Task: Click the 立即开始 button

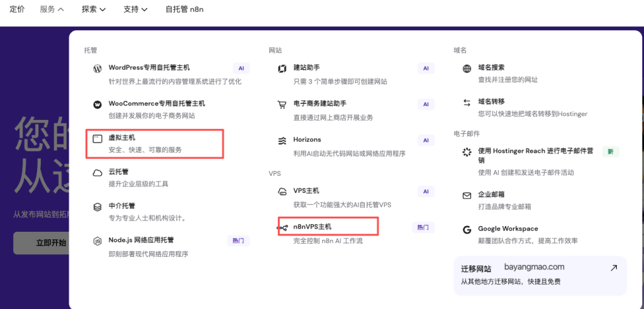Action: tap(42, 243)
